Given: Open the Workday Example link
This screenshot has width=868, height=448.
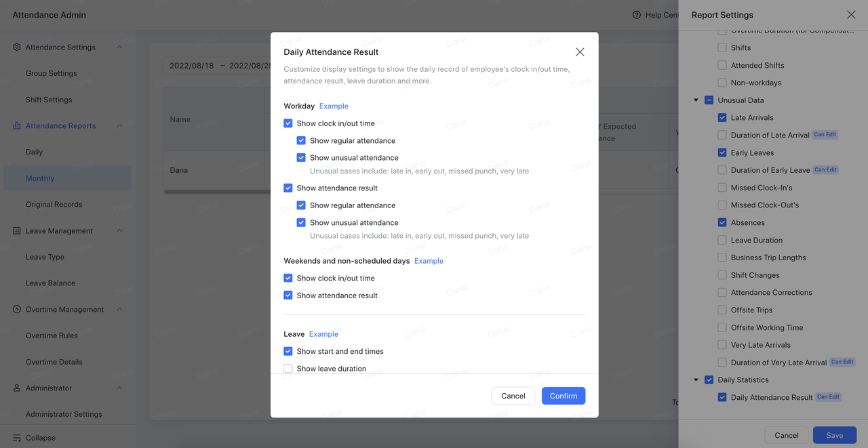Looking at the screenshot, I should (x=334, y=106).
